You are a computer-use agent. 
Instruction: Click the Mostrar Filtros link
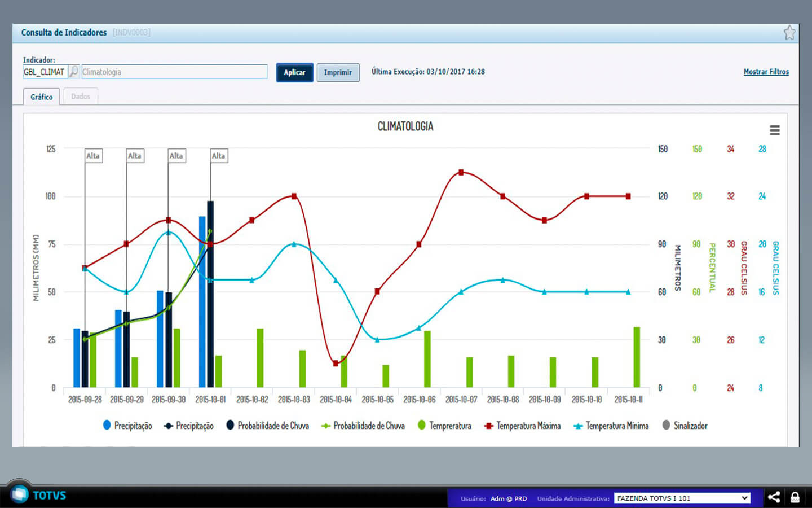(x=766, y=72)
